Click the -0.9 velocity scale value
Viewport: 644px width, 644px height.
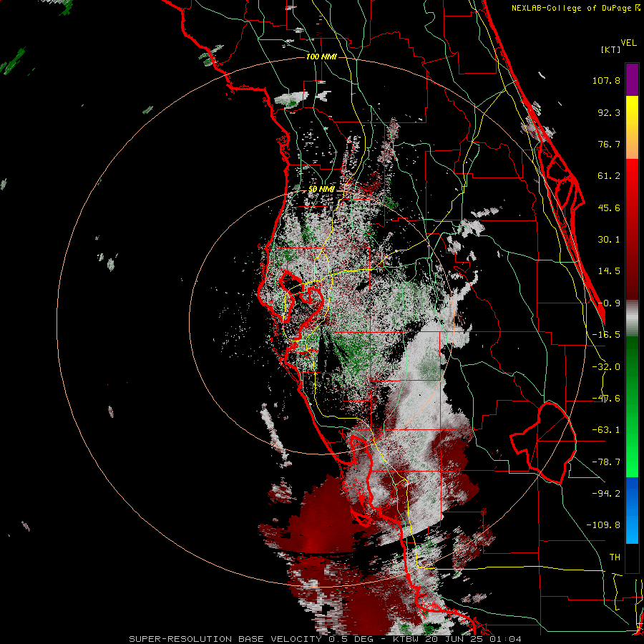pyautogui.click(x=609, y=303)
